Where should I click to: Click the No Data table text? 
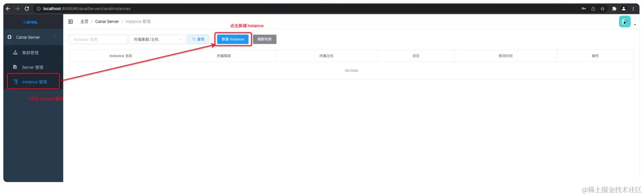pyautogui.click(x=351, y=70)
